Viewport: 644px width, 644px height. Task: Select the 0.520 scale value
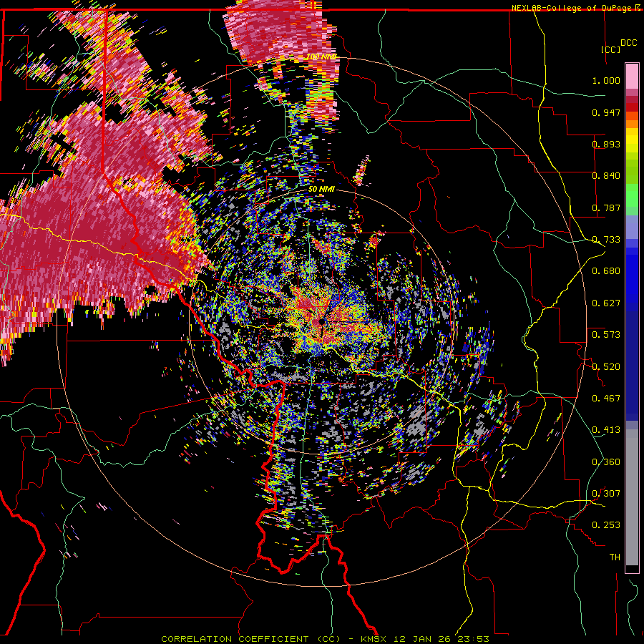coord(606,367)
